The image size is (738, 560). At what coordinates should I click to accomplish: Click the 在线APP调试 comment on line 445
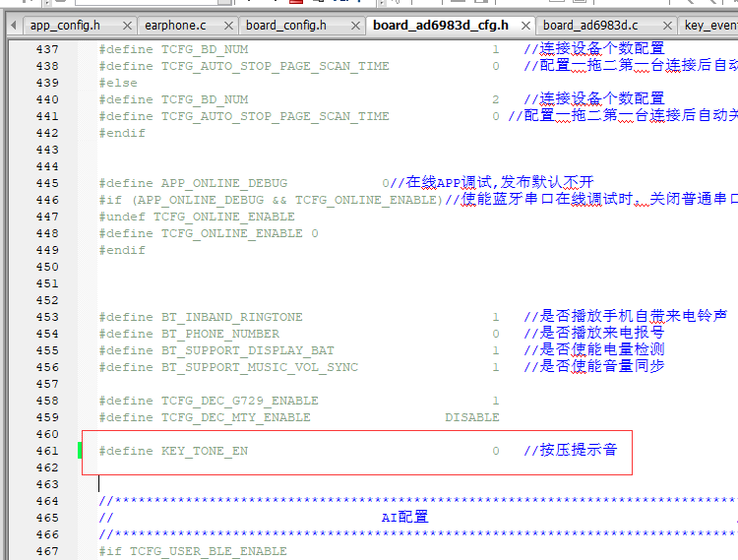(x=492, y=182)
